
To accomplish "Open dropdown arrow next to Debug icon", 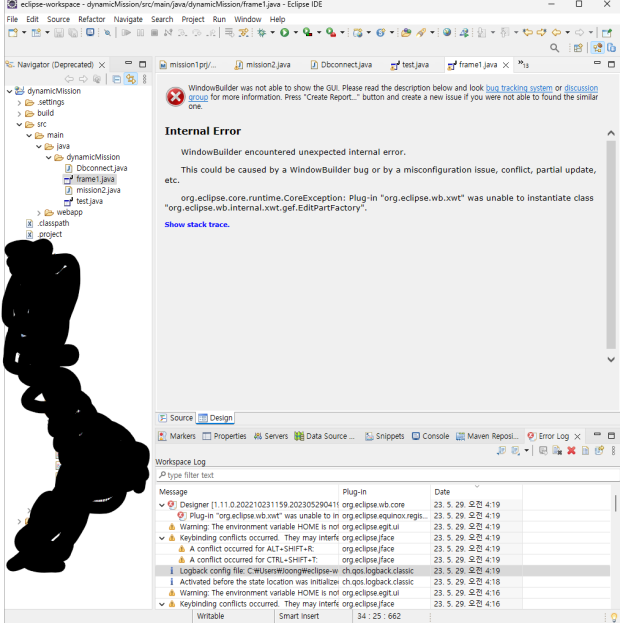I will point(273,33).
